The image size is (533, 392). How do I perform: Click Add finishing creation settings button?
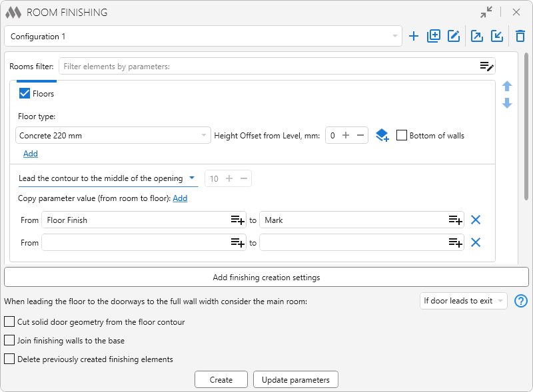[266, 277]
